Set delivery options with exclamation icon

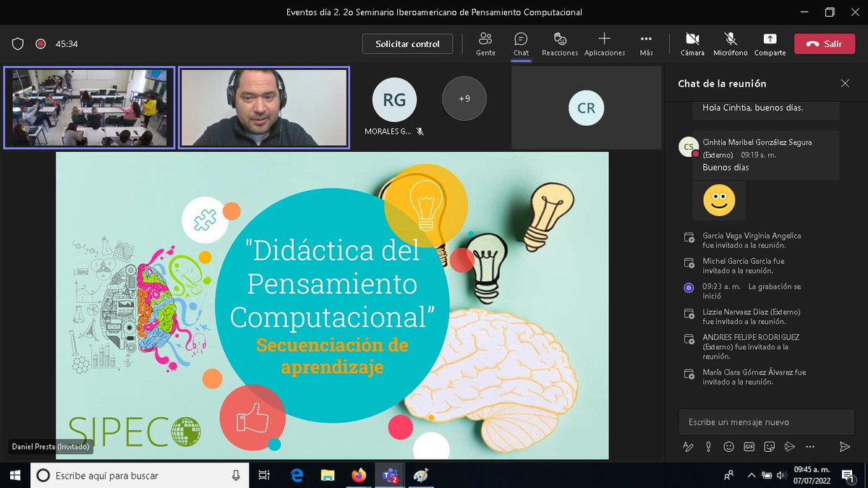pyautogui.click(x=708, y=447)
